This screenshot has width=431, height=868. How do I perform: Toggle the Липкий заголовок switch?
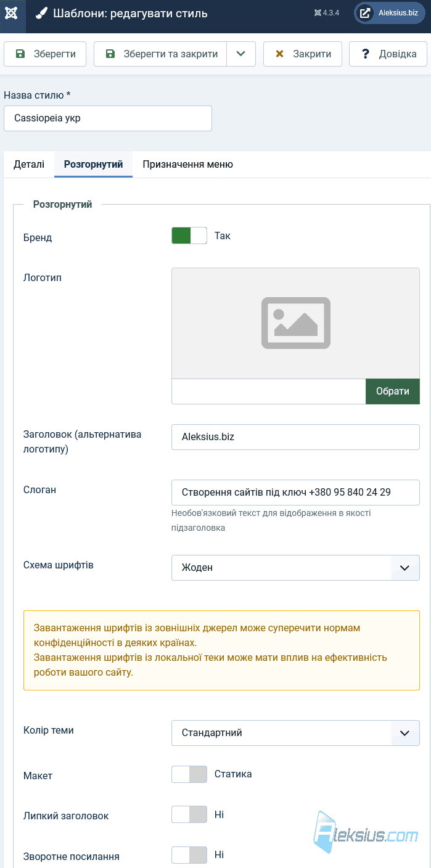coord(189,814)
